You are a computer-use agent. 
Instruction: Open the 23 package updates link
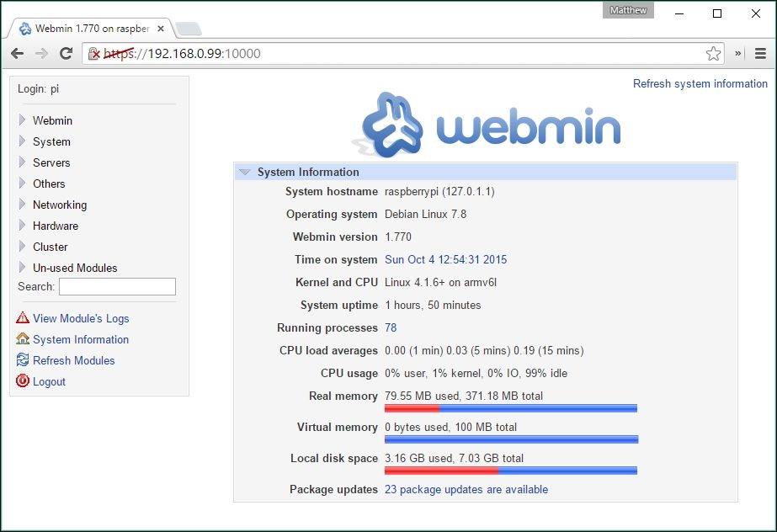click(466, 489)
